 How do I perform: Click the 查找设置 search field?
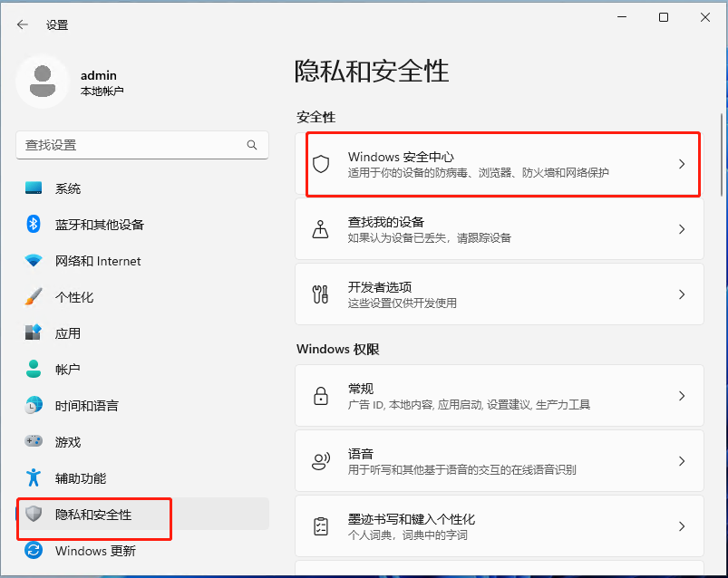[142, 145]
